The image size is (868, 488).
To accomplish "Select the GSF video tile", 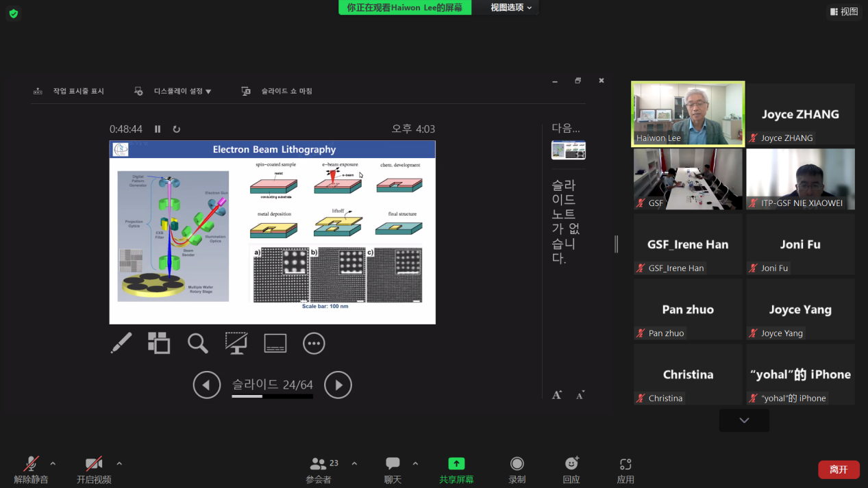I will [x=688, y=179].
